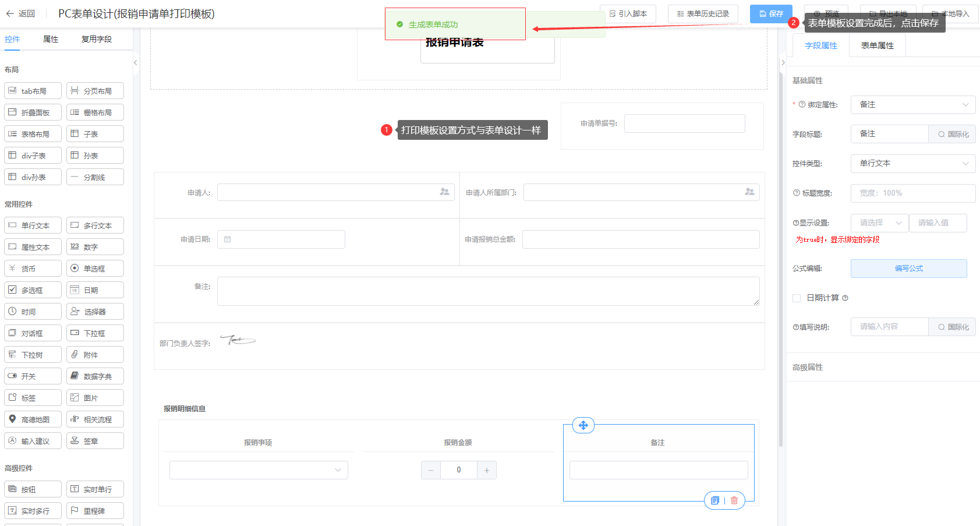
Task: Add a 签章 signature stamp control
Action: [x=95, y=441]
